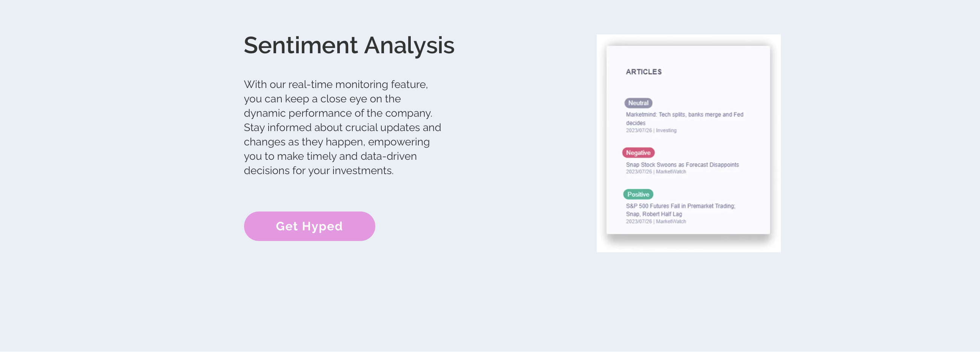Click the MarketWatch source under Snap Stock article
The width and height of the screenshot is (980, 352).
coord(671,172)
